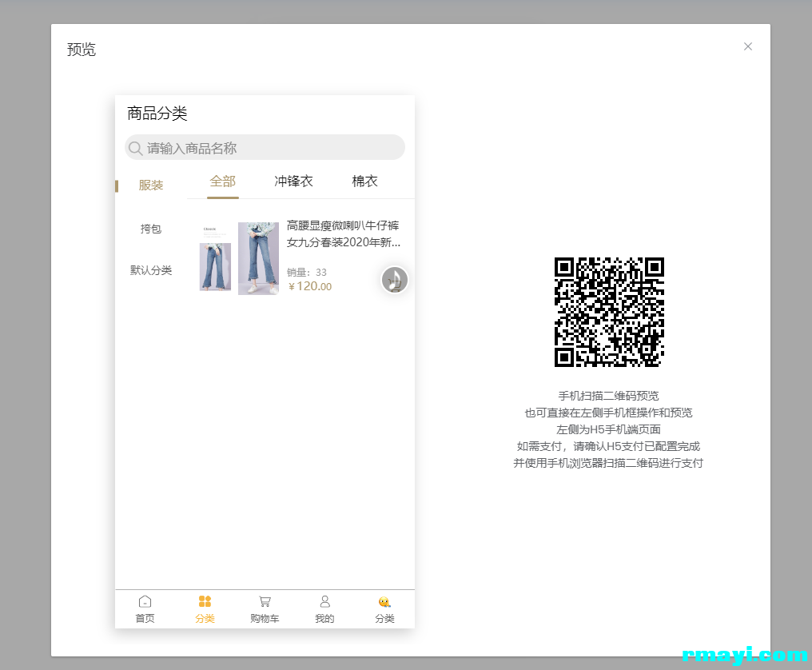Switch to the 全部 sub-category tab
The height and width of the screenshot is (670, 812).
pyautogui.click(x=223, y=181)
